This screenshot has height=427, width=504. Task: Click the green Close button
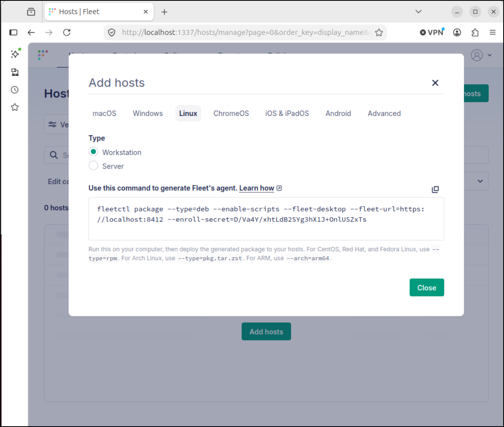(x=427, y=287)
